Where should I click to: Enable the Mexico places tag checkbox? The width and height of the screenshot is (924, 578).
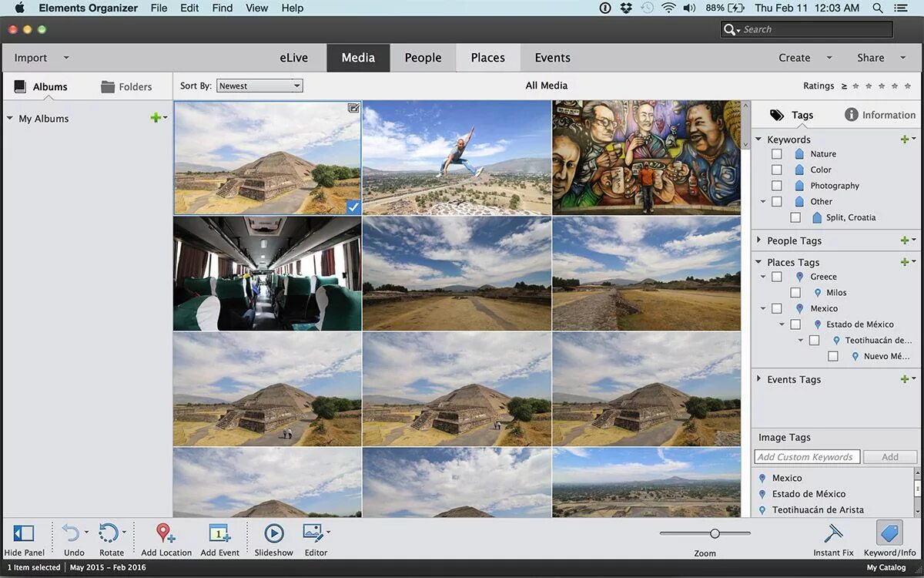tap(776, 307)
